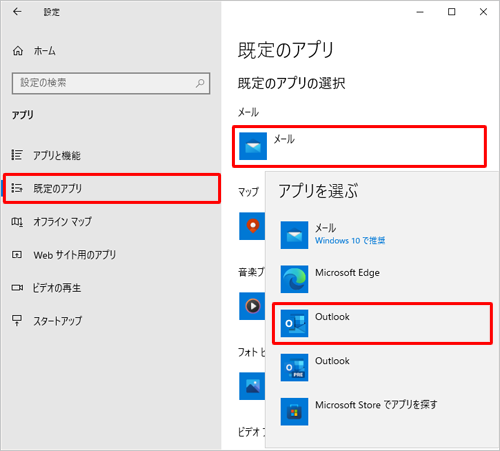Image resolution: width=500 pixels, height=451 pixels.
Task: Click the Windows 10 で推奨 text
Action: [x=350, y=240]
